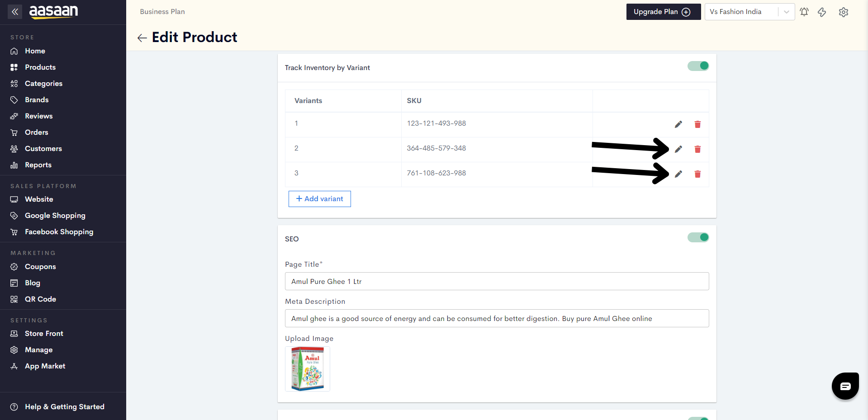Viewport: 868px width, 420px height.
Task: Toggle Track Inventory by Variant switch
Action: [698, 66]
